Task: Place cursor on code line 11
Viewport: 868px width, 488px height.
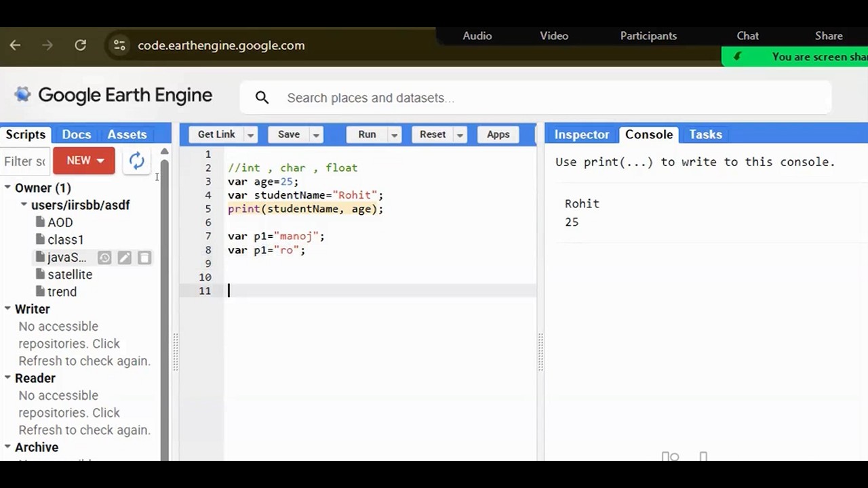Action: point(380,291)
